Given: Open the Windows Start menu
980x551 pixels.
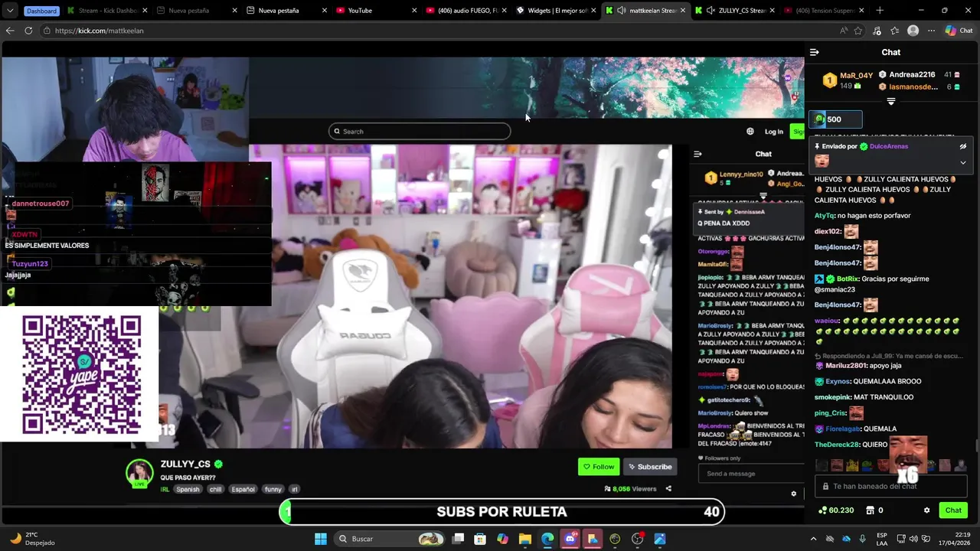Looking at the screenshot, I should 321,539.
